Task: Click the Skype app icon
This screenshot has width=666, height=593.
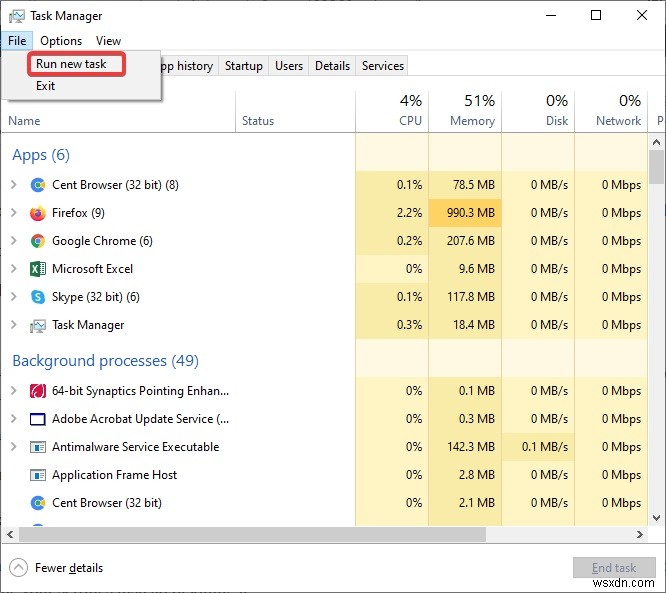Action: (x=38, y=297)
